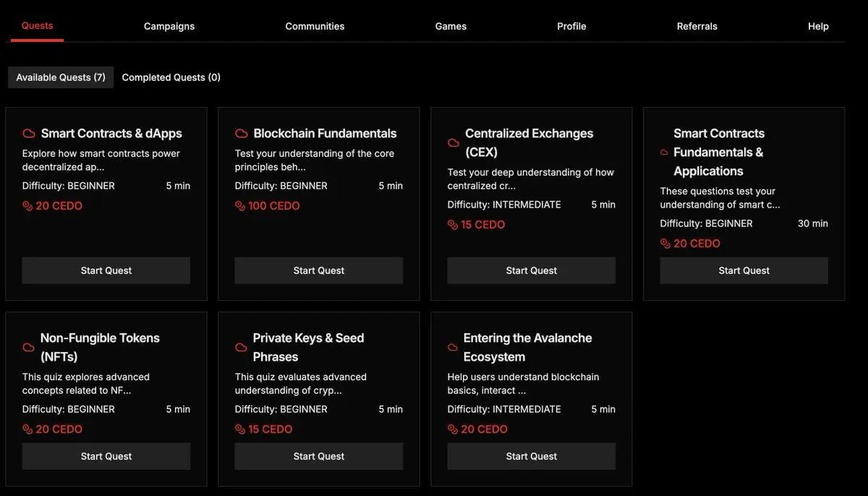Click cloud icon by Private Keys & Seed Phrases
The image size is (868, 496).
click(x=242, y=348)
